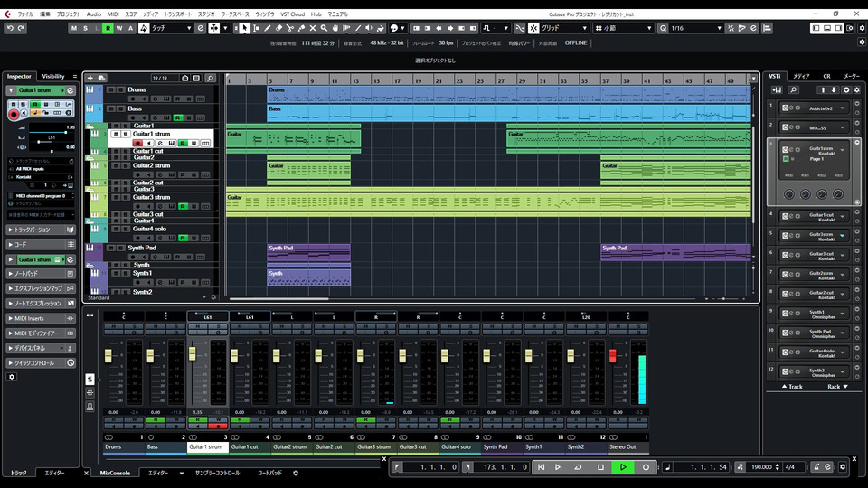The image size is (868, 488).
Task: Switch to the Visibility tab
Action: (x=53, y=77)
